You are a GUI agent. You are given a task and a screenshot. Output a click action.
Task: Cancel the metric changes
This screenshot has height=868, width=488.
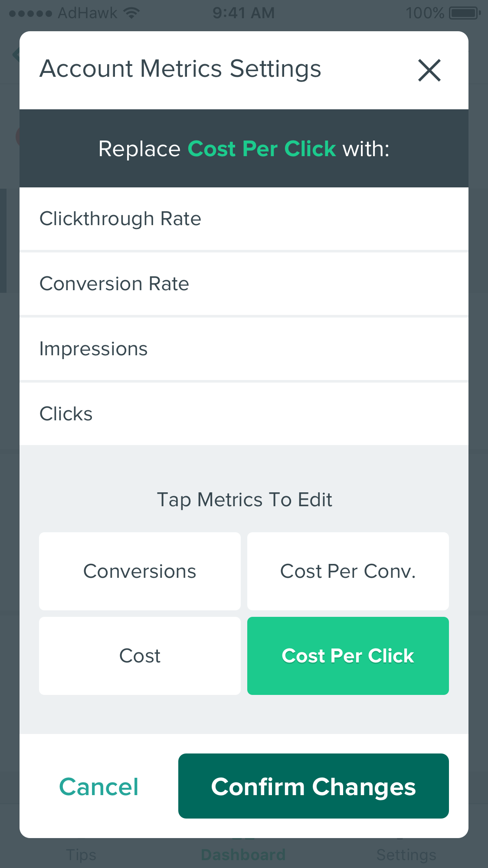99,786
